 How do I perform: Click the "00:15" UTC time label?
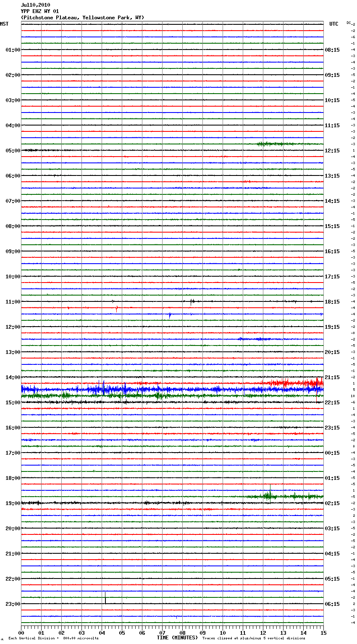332,453
